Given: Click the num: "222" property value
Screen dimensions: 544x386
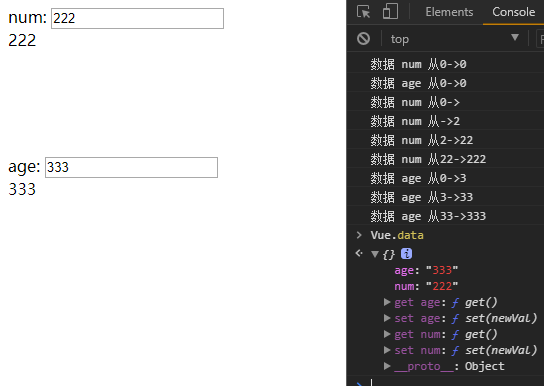Looking at the screenshot, I should tap(442, 286).
